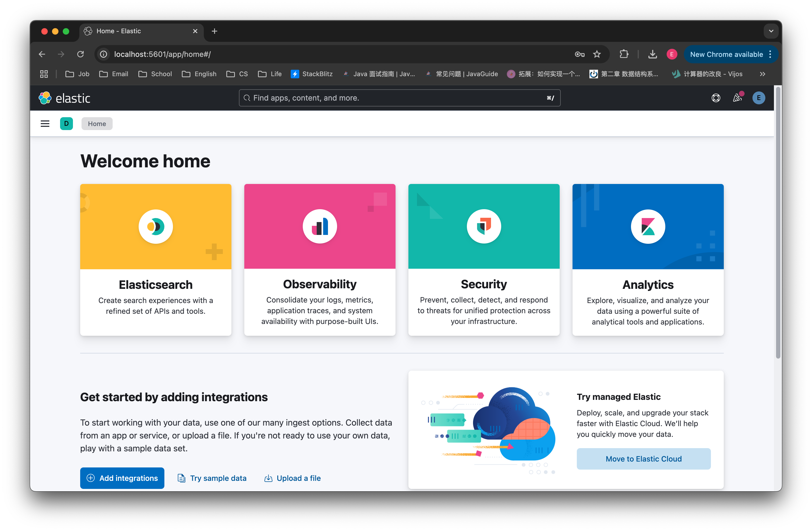The image size is (812, 531).
Task: Click the Move to Elastic Cloud button
Action: 643,459
